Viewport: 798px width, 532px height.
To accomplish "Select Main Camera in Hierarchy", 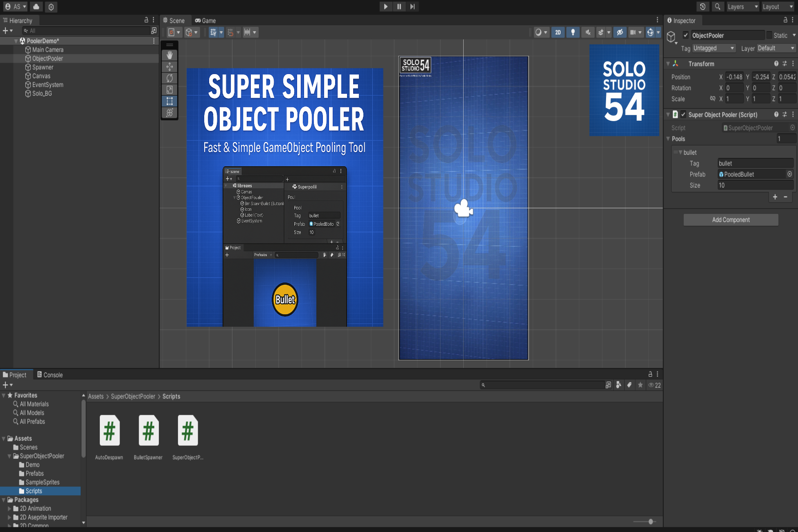I will pyautogui.click(x=48, y=50).
